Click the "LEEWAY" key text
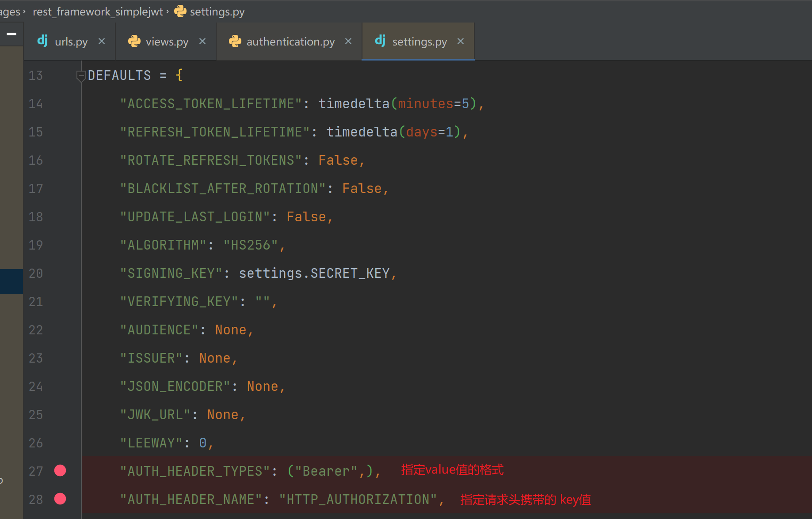 click(x=152, y=443)
